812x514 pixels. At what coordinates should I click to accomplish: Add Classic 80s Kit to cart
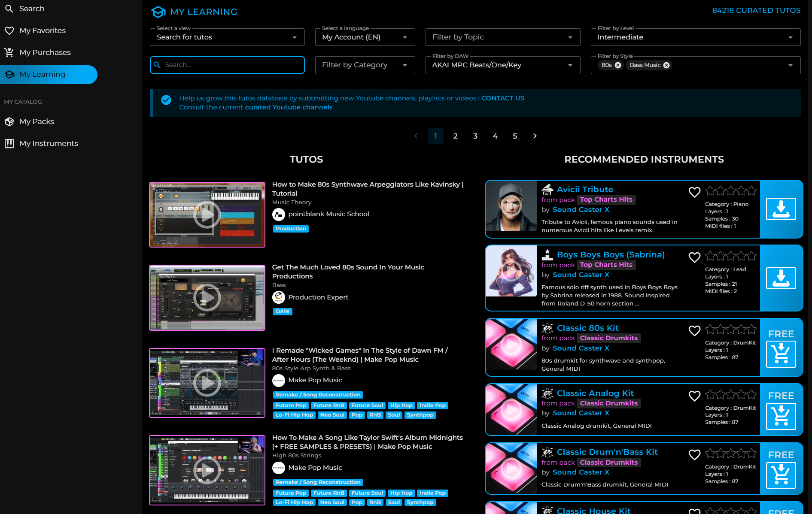[781, 354]
